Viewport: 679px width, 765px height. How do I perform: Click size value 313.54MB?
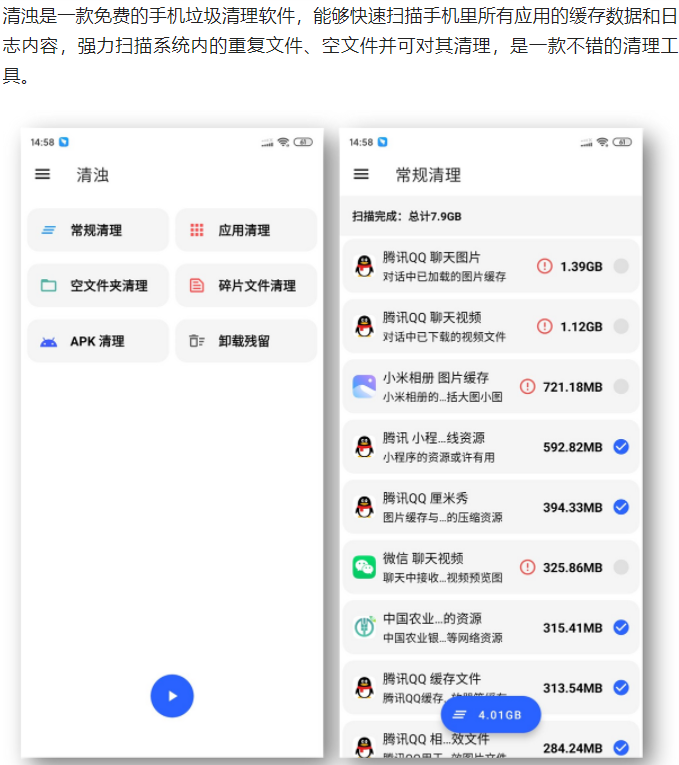(x=573, y=688)
